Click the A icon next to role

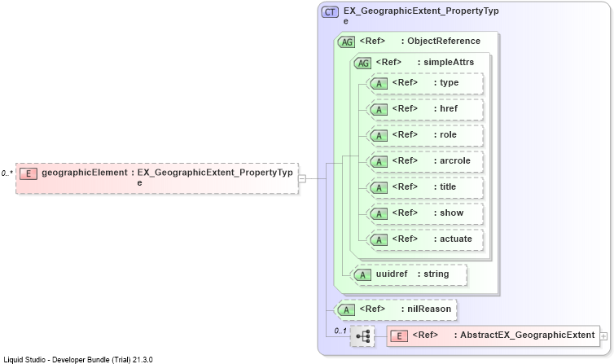[379, 135]
